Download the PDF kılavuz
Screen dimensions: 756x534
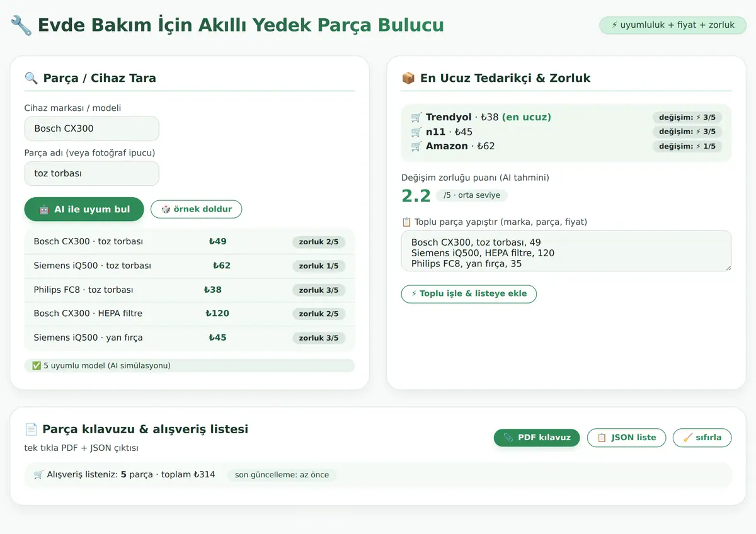click(537, 438)
